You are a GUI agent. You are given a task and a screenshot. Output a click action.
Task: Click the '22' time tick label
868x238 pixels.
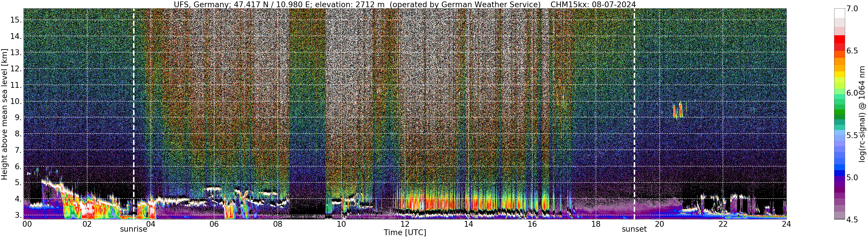(x=723, y=224)
